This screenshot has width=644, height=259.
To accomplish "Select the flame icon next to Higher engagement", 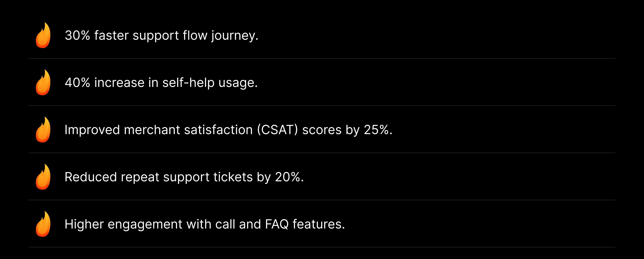I will (x=43, y=224).
